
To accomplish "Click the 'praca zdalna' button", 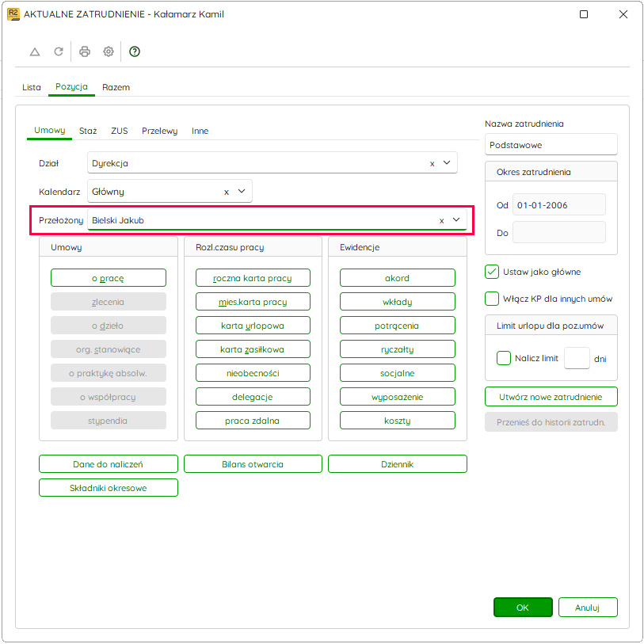I will click(x=253, y=421).
